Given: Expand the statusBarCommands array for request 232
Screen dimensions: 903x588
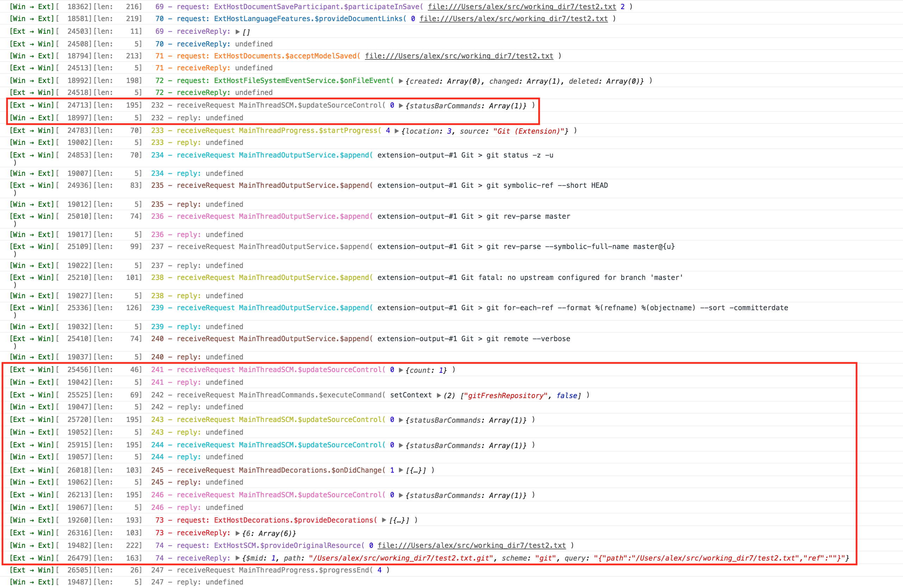Looking at the screenshot, I should (x=401, y=106).
